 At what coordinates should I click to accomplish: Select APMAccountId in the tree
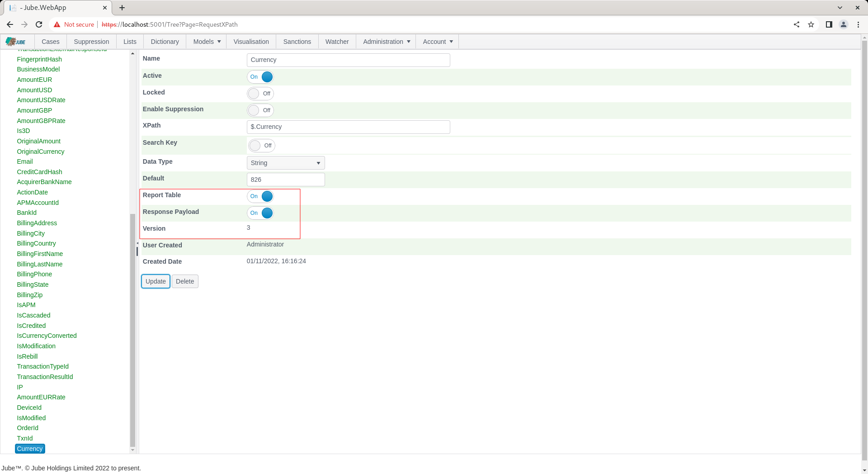point(38,203)
